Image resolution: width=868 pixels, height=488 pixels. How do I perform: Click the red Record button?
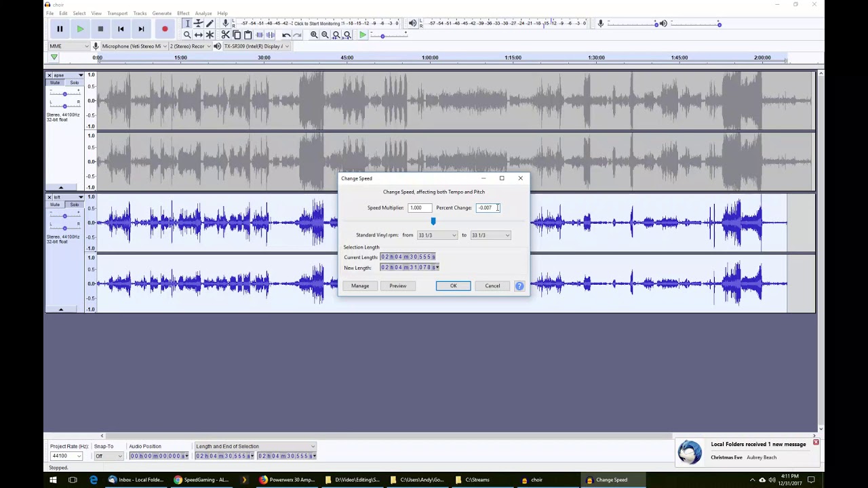(165, 28)
